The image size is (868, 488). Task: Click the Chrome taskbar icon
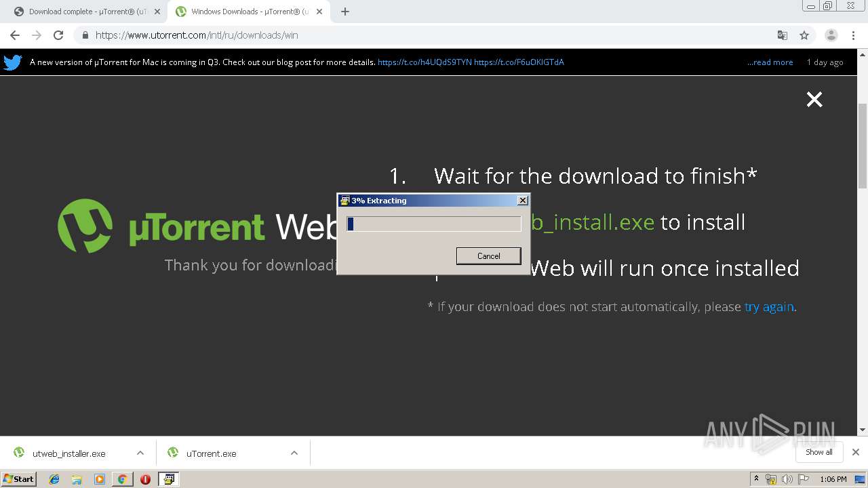point(122,479)
